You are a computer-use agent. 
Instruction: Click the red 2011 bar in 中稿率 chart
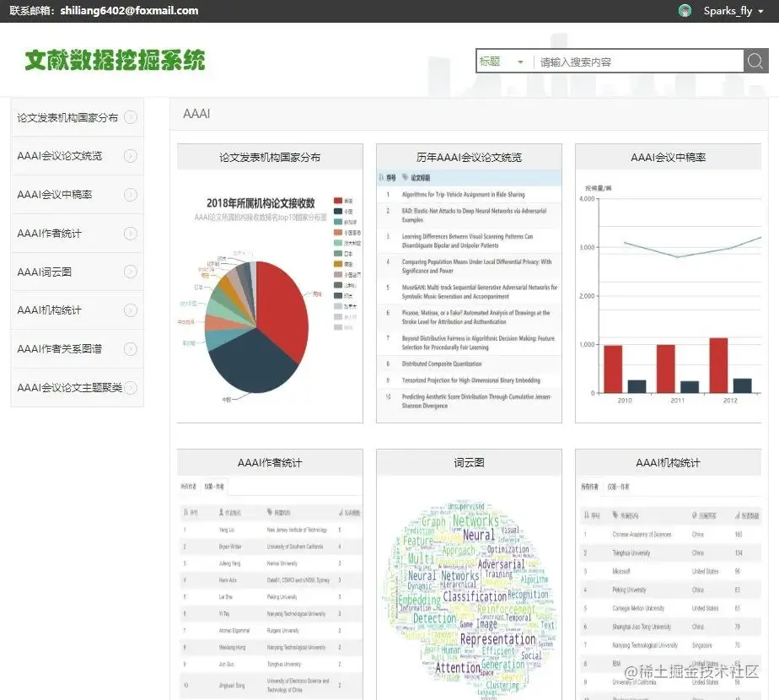(x=666, y=369)
